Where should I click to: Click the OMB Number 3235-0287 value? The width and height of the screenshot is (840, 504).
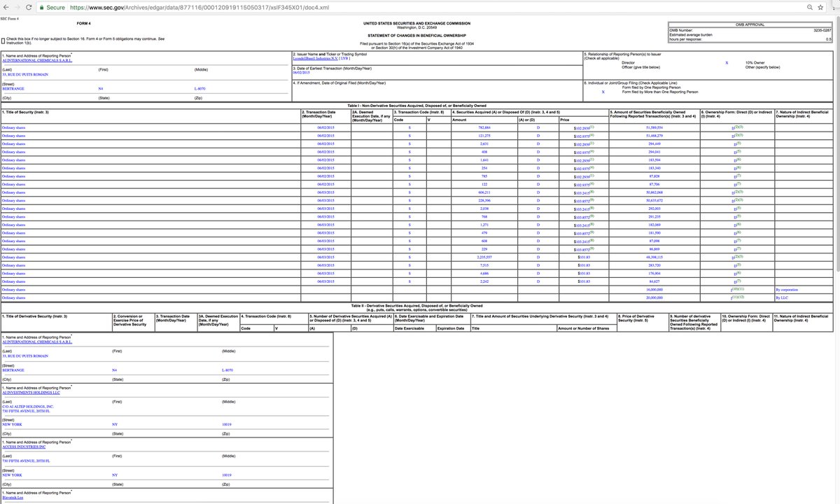point(822,30)
